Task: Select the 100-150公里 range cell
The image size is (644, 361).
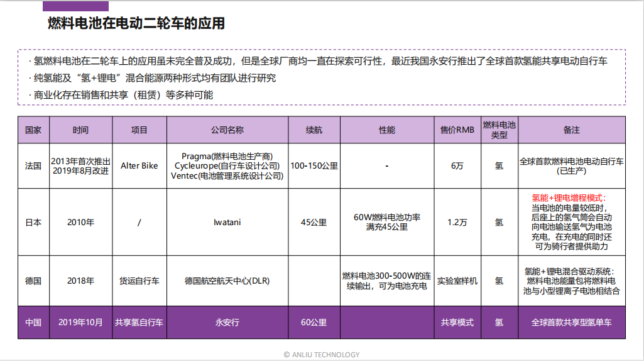Action: coord(314,165)
